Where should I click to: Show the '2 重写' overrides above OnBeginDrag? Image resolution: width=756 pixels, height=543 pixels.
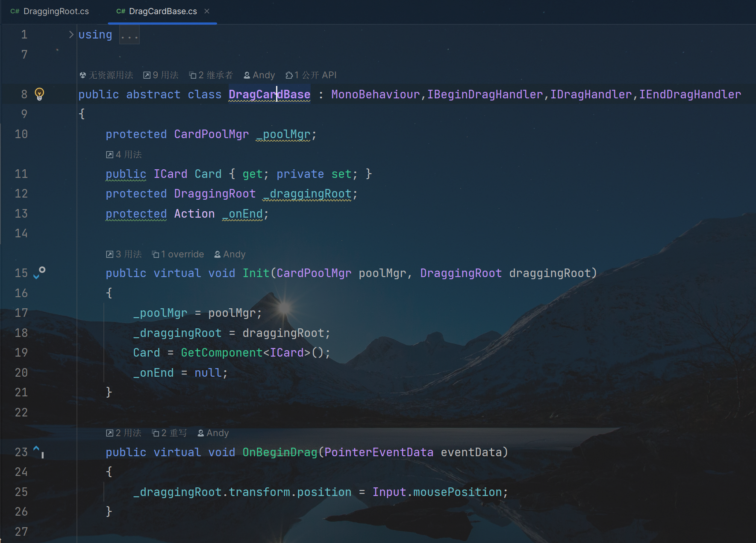pyautogui.click(x=170, y=433)
